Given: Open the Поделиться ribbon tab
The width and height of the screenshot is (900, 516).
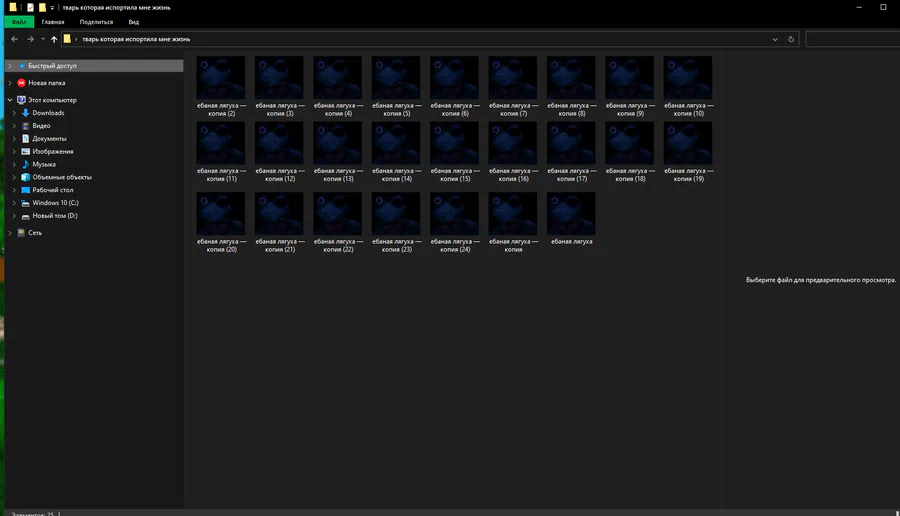Looking at the screenshot, I should click(96, 22).
